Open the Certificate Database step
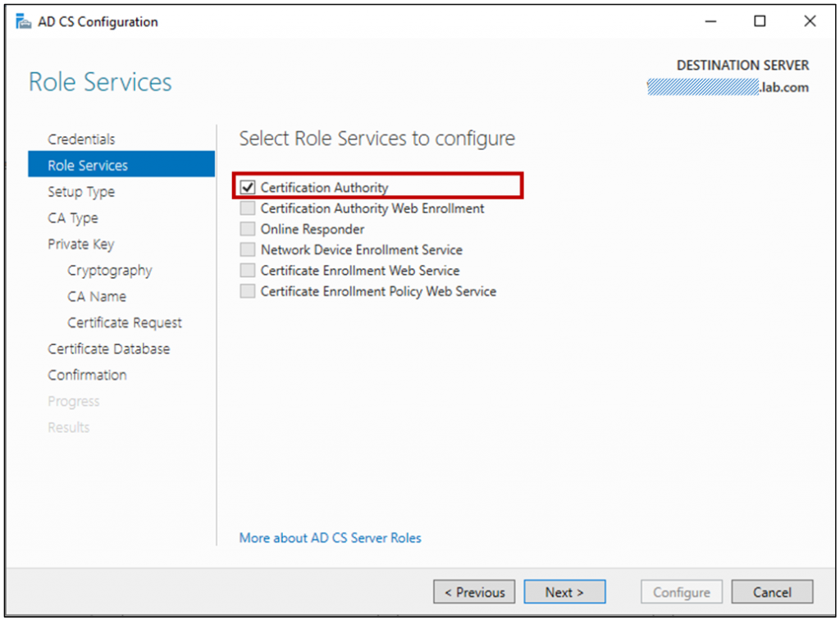The height and width of the screenshot is (620, 840). 109,349
